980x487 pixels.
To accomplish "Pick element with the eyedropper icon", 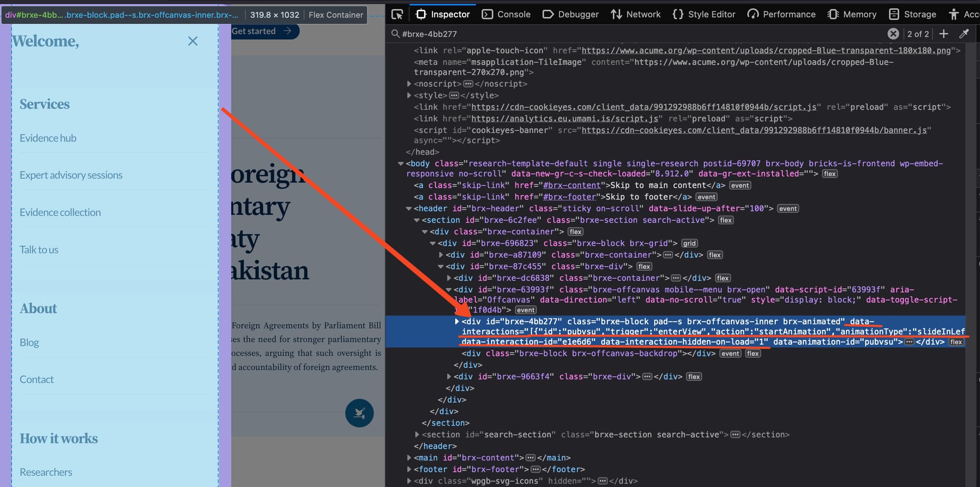I will [964, 34].
